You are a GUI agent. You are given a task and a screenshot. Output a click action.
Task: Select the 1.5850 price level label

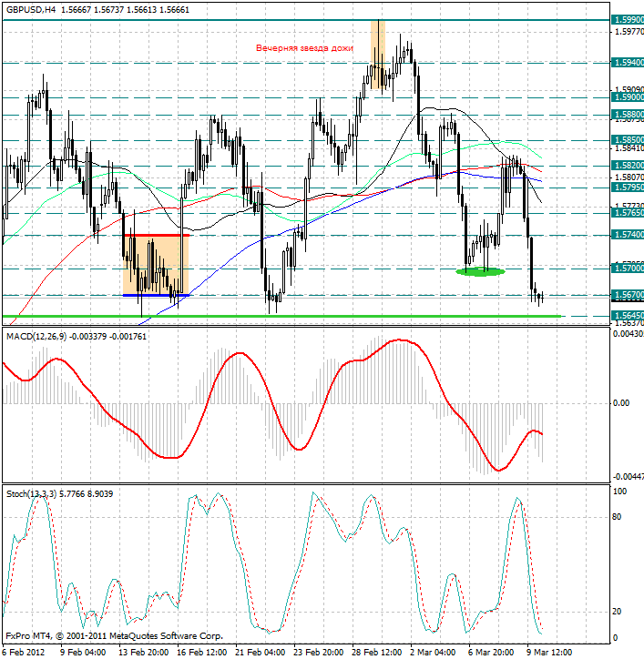(x=628, y=139)
